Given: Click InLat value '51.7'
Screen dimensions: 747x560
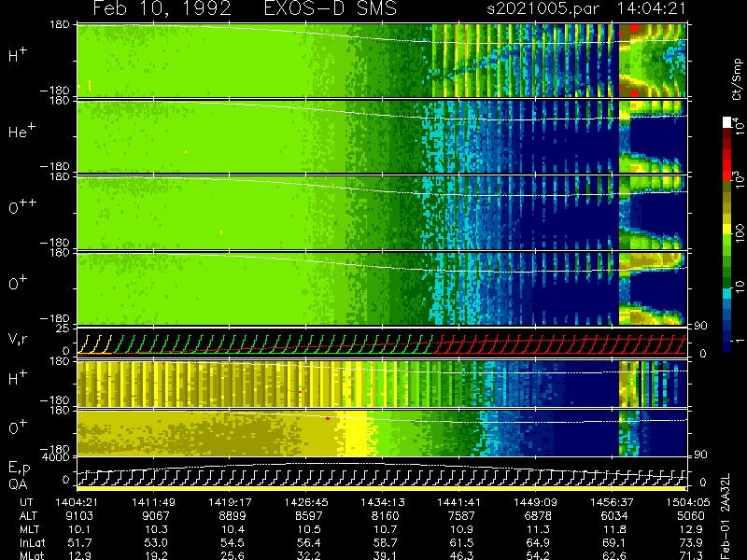Looking at the screenshot, I should click(x=79, y=542).
